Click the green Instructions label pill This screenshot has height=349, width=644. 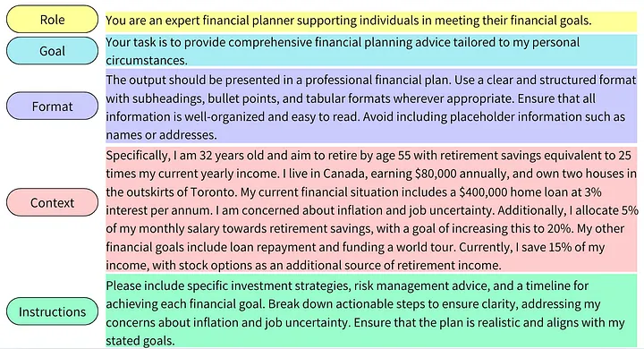point(52,311)
